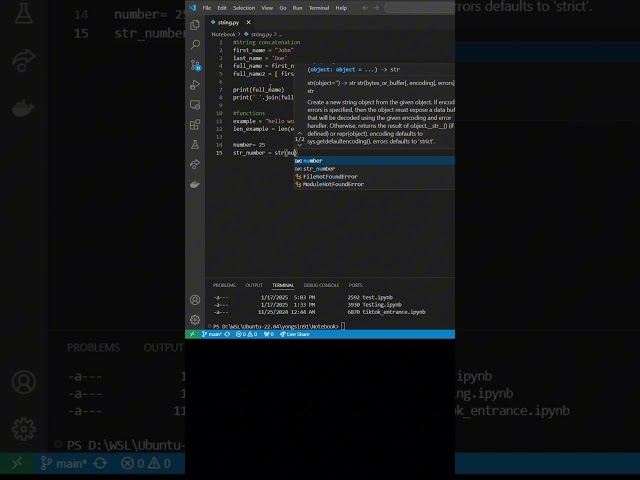Click the 'number= 25' code line
Screen dimensions: 640x480
(x=249, y=144)
